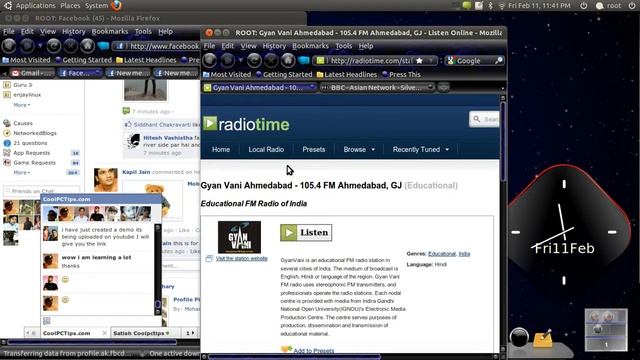Expand Recently Tuned dropdown
Viewport: 640px width, 360px height.
click(x=421, y=149)
